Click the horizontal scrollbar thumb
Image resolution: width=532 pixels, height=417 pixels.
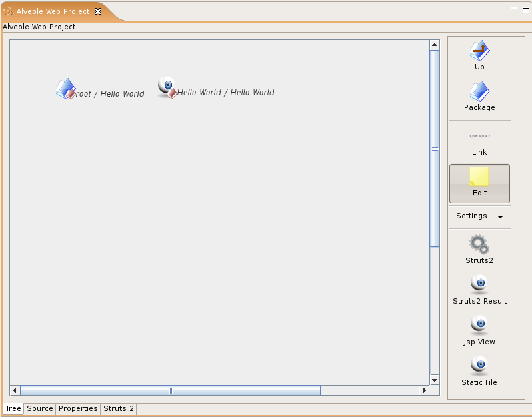click(170, 390)
